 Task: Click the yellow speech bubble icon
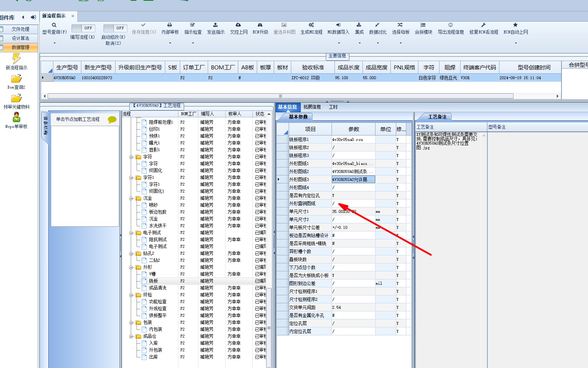coord(112,120)
